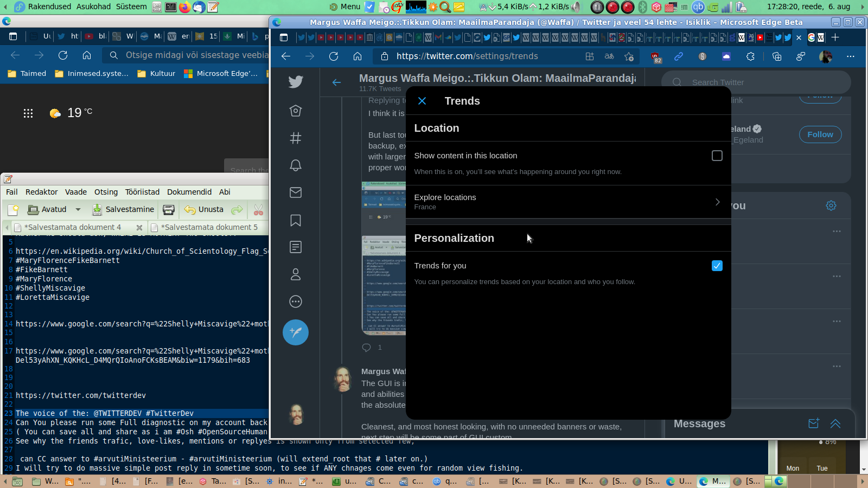Switch to Salvestamata dokument 5 tab

click(x=209, y=227)
